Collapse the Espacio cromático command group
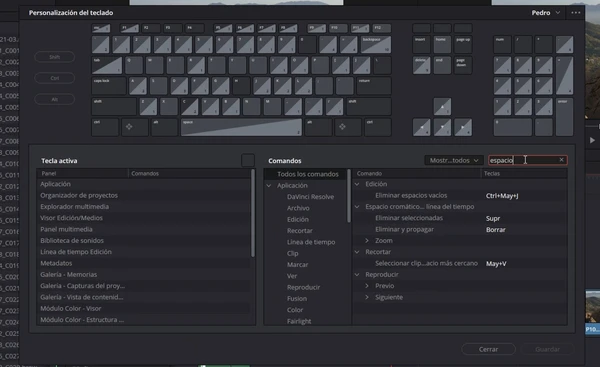This screenshot has width=600, height=367. (357, 207)
